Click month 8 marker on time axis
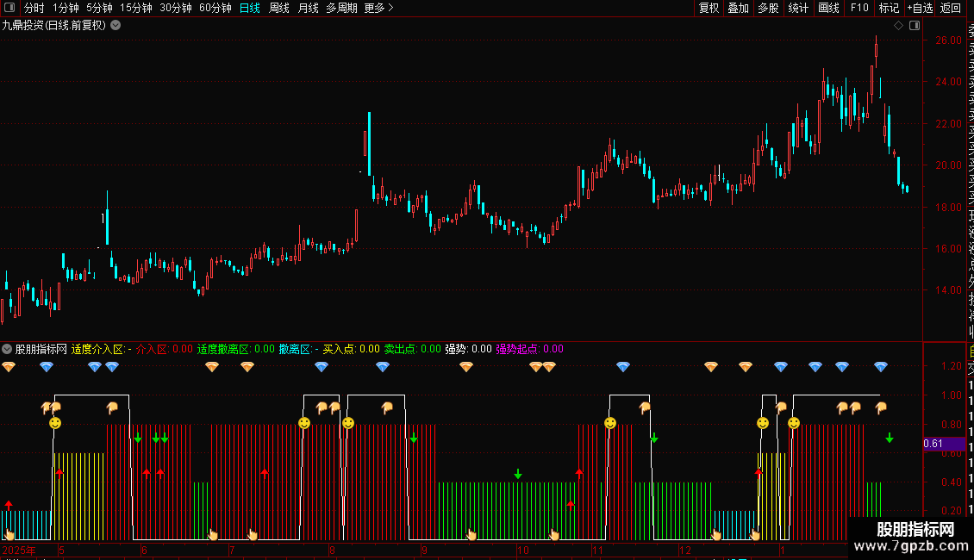The height and width of the screenshot is (560, 974). (x=333, y=550)
